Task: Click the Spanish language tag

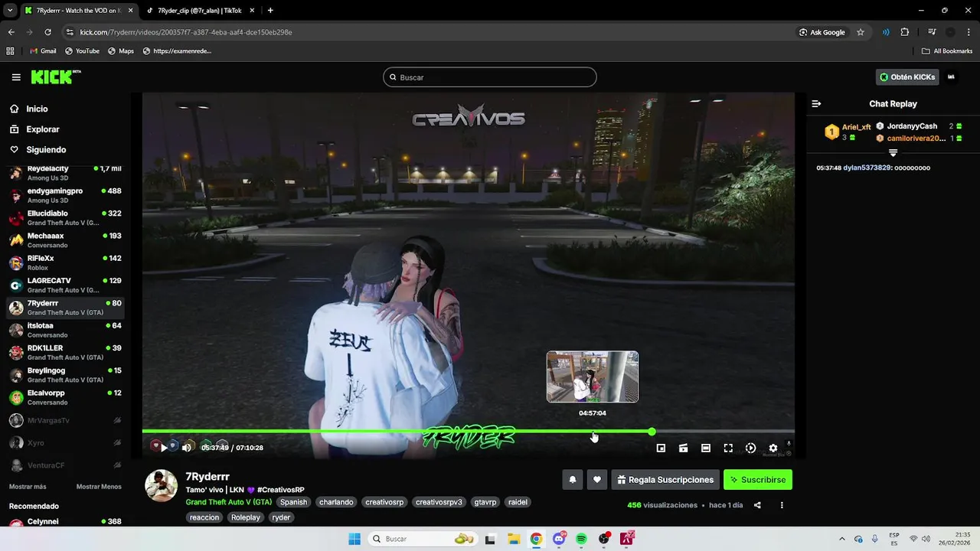Action: [x=293, y=502]
